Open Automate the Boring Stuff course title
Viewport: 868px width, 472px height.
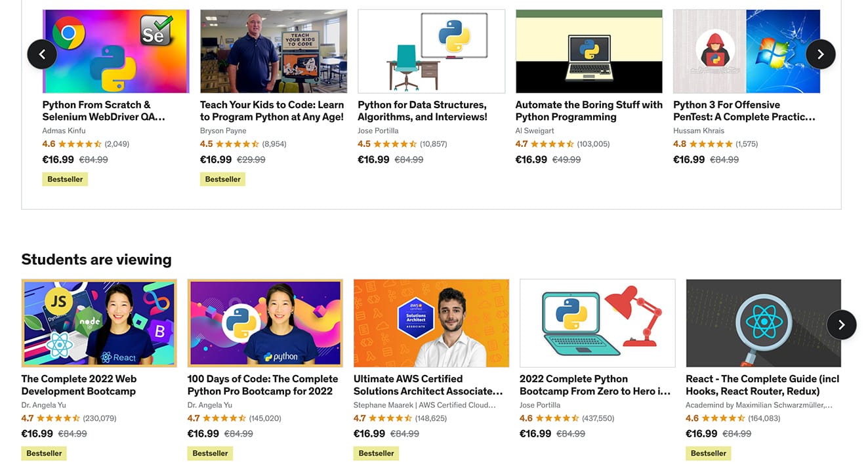tap(589, 111)
